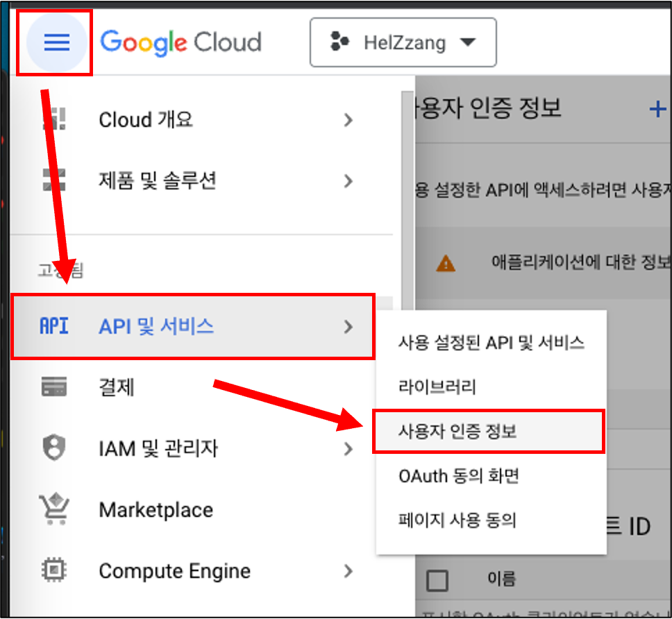Expand the Compute Engine chevron
The height and width of the screenshot is (619, 672).
coord(348,571)
